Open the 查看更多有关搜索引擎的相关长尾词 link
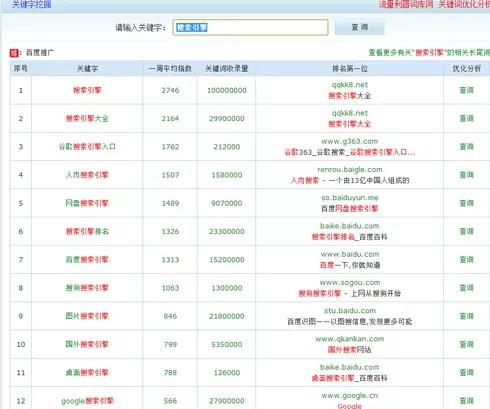 click(x=429, y=52)
